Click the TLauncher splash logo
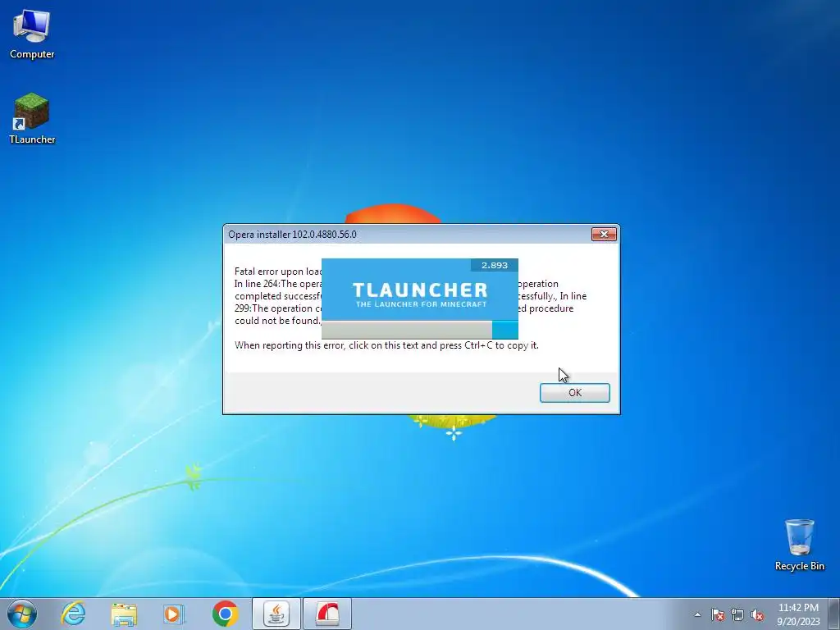This screenshot has width=840, height=630. point(420,294)
